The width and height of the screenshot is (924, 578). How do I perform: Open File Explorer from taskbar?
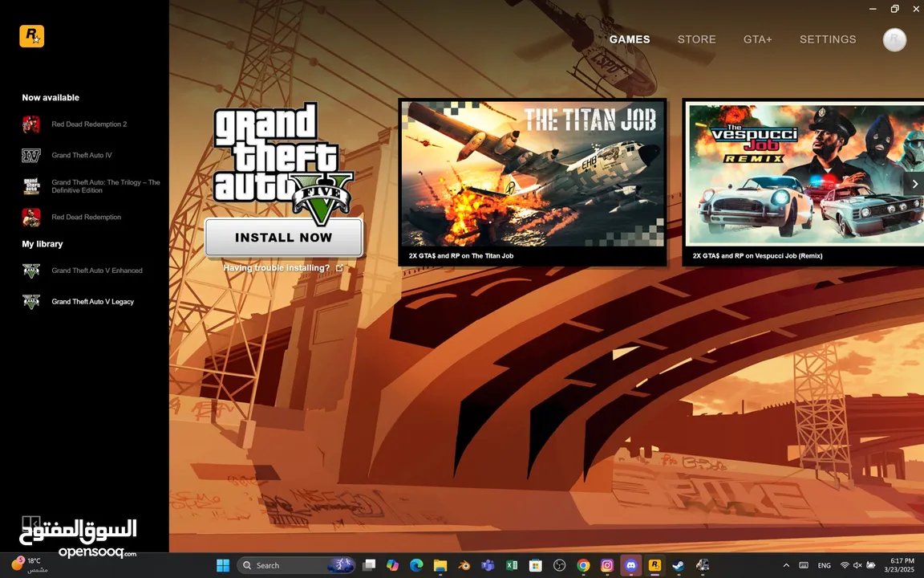click(440, 566)
